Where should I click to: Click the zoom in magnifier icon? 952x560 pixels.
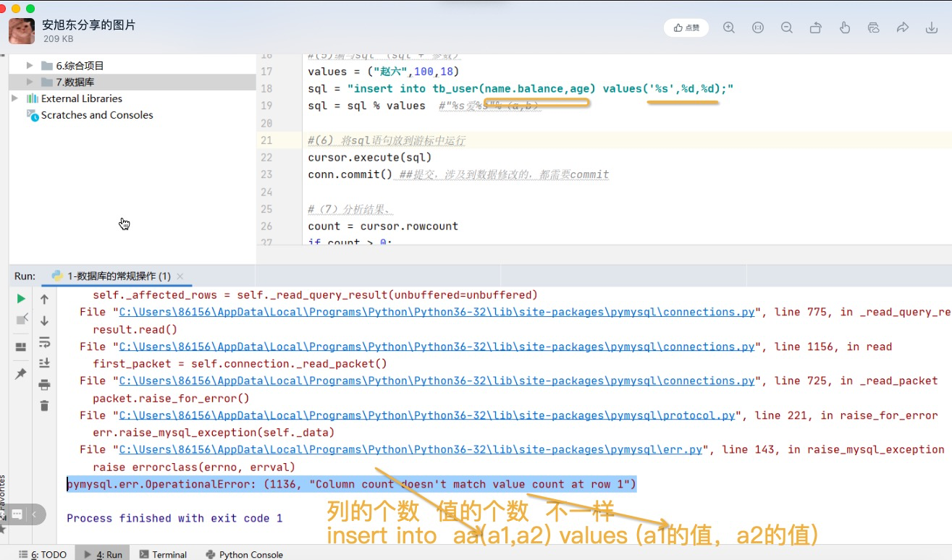[729, 28]
